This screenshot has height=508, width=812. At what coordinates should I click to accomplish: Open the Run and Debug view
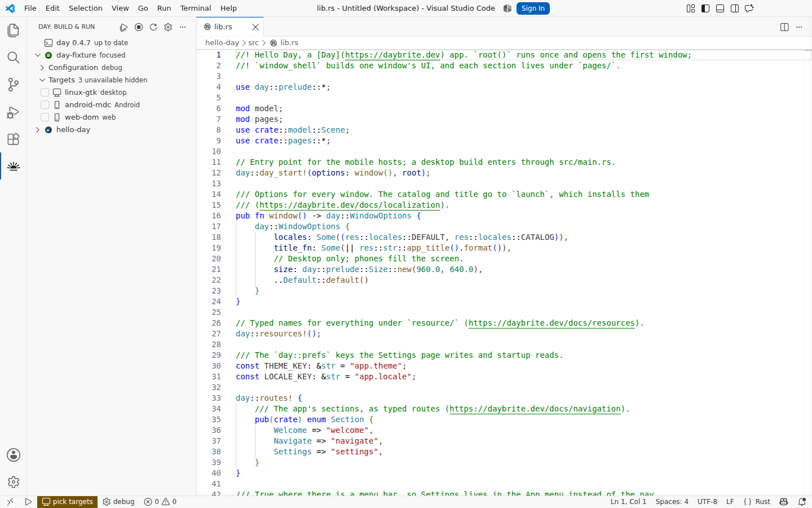coord(13,112)
